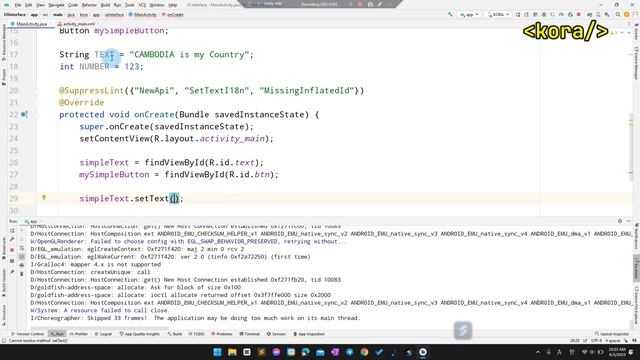Image resolution: width=640 pixels, height=360 pixels.
Task: Click the system tray overflow chevron
Action: coord(538,352)
